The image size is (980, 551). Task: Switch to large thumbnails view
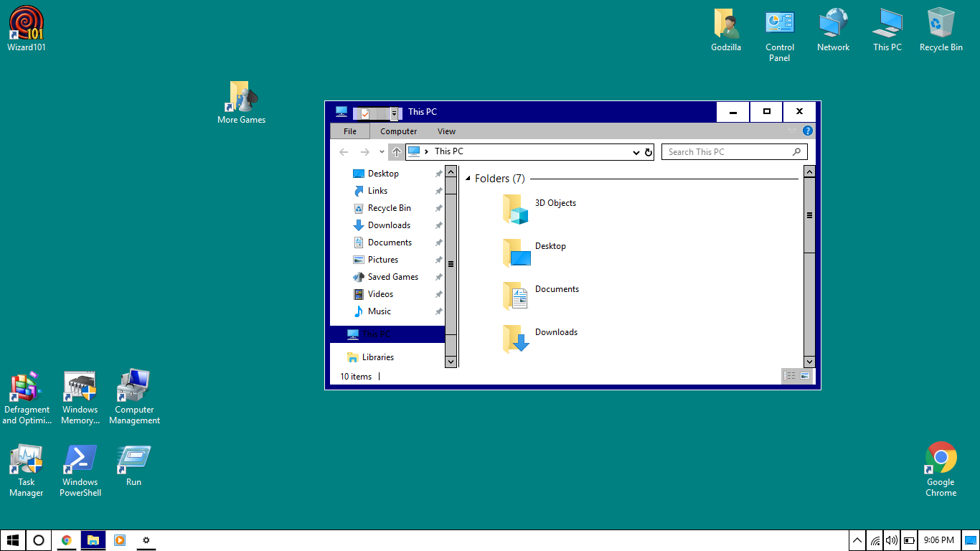(x=806, y=375)
